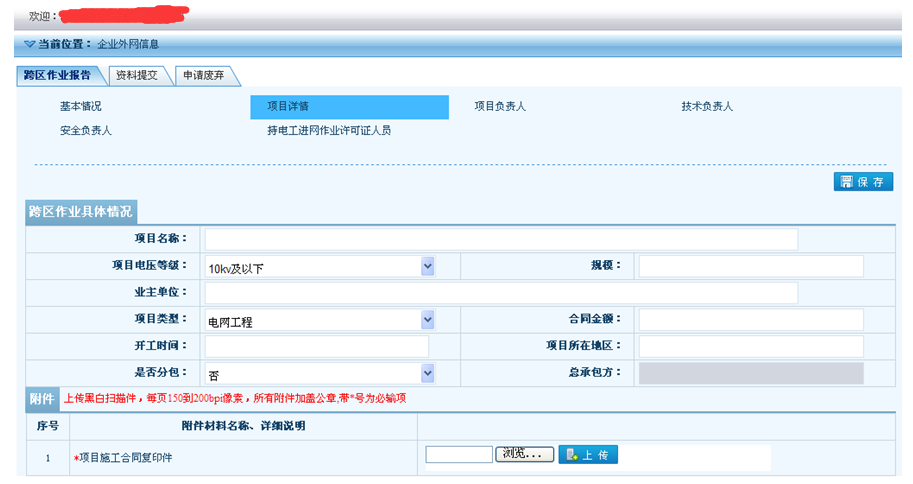Viewport: 913px width, 484px height.
Task: Focus the 规模 input field
Action: pyautogui.click(x=751, y=266)
